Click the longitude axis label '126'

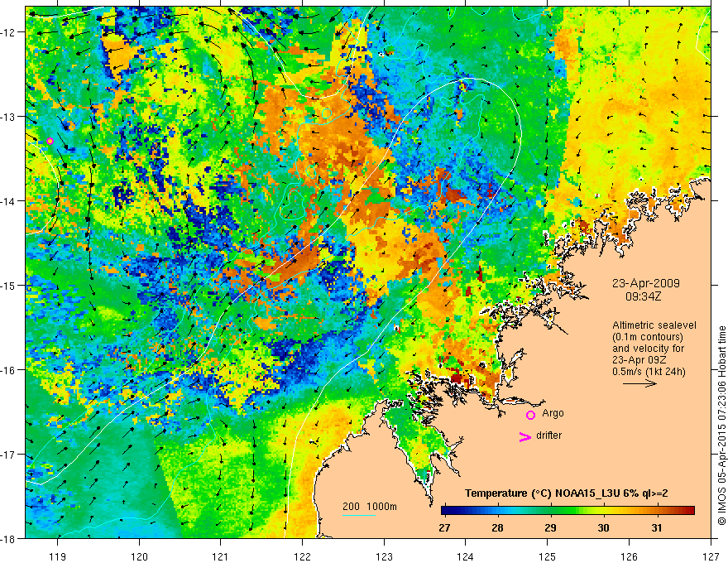click(x=629, y=556)
